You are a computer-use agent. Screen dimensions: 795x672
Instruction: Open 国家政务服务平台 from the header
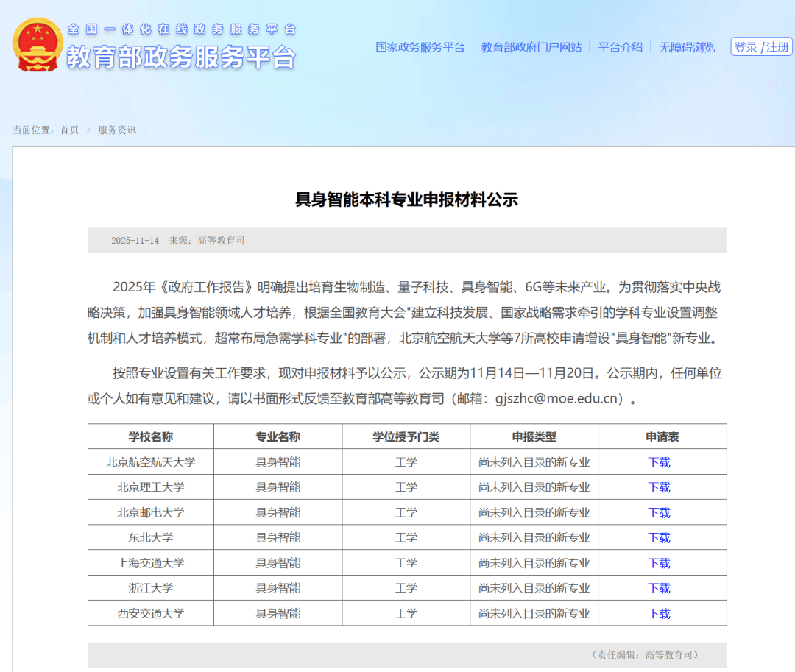coord(419,46)
